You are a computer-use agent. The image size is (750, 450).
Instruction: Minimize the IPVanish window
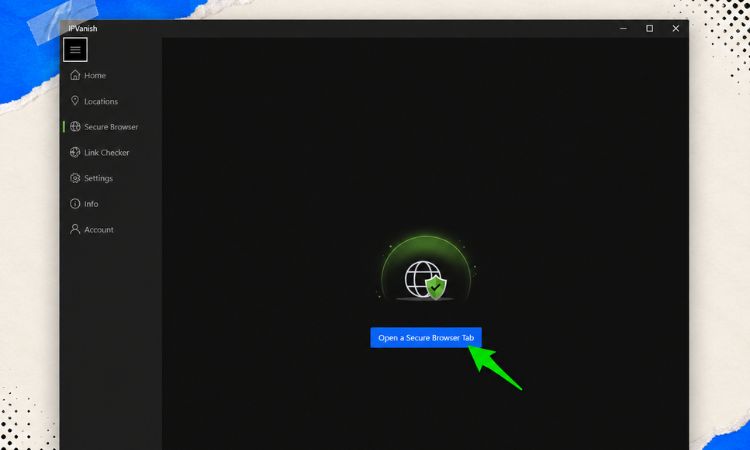coord(623,29)
